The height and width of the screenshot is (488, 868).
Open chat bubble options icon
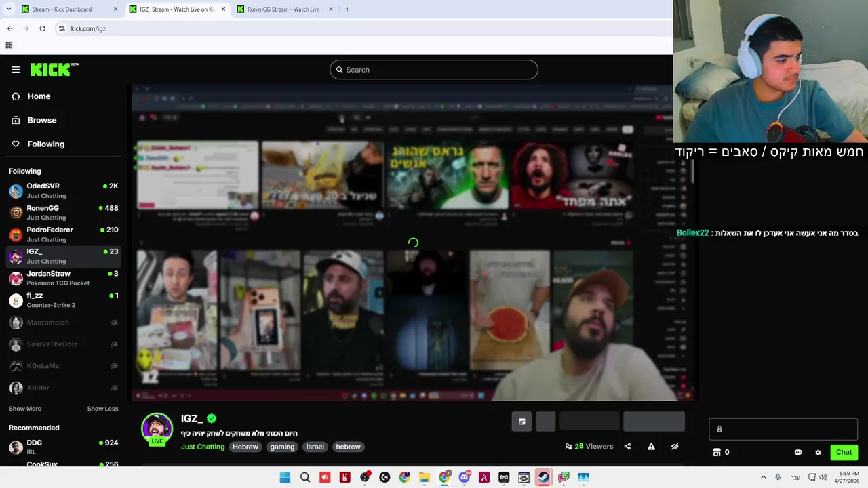[798, 452]
